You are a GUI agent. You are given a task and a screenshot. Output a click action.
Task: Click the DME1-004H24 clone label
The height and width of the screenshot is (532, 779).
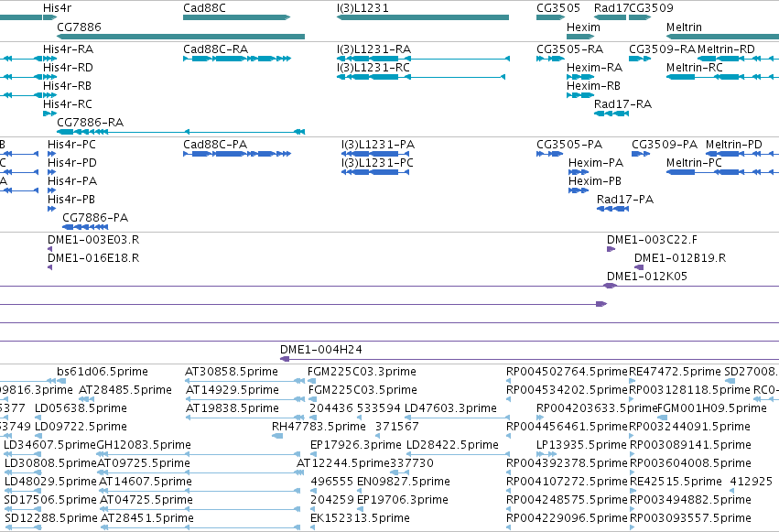(321, 350)
